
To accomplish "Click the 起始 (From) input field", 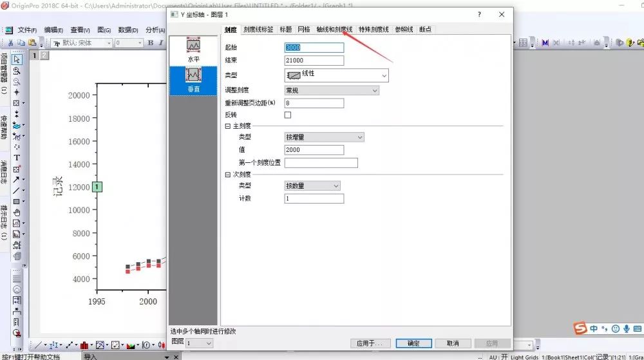I will [x=314, y=47].
